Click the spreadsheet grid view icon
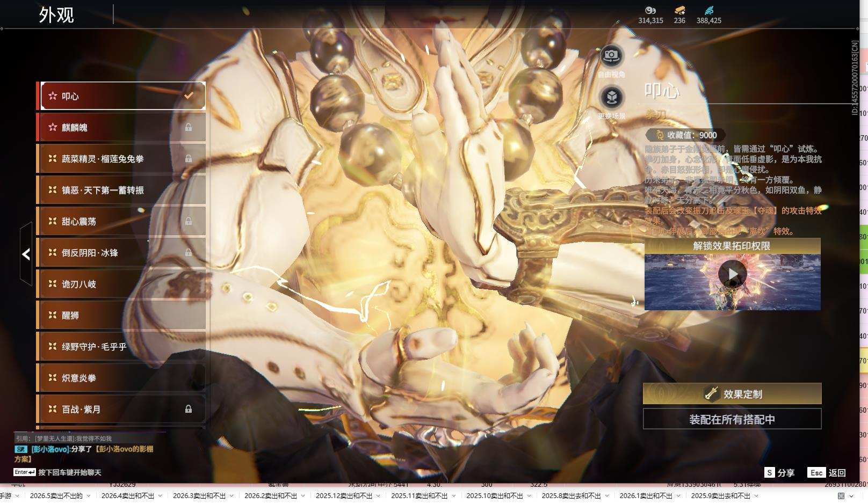 pyautogui.click(x=841, y=496)
